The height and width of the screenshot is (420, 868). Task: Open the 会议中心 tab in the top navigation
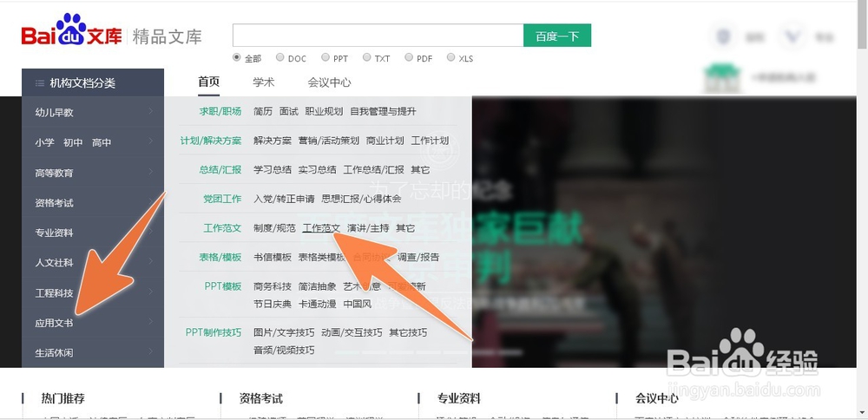[x=329, y=82]
